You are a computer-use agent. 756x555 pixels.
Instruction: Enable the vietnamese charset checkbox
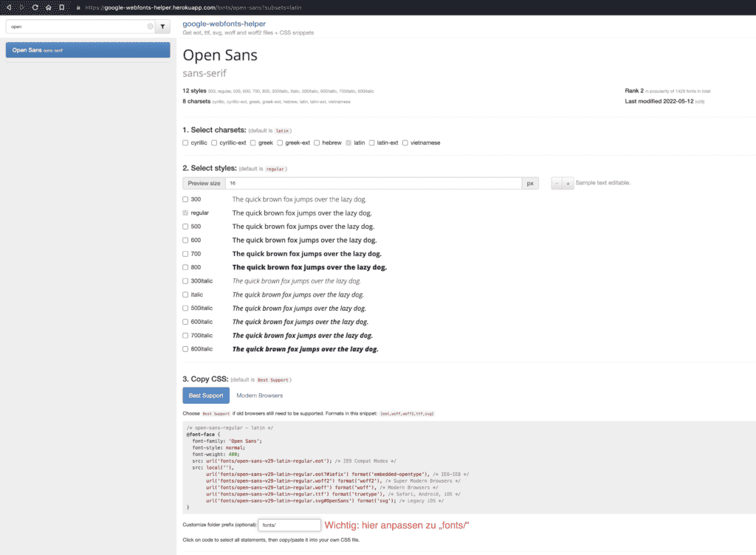click(x=405, y=142)
